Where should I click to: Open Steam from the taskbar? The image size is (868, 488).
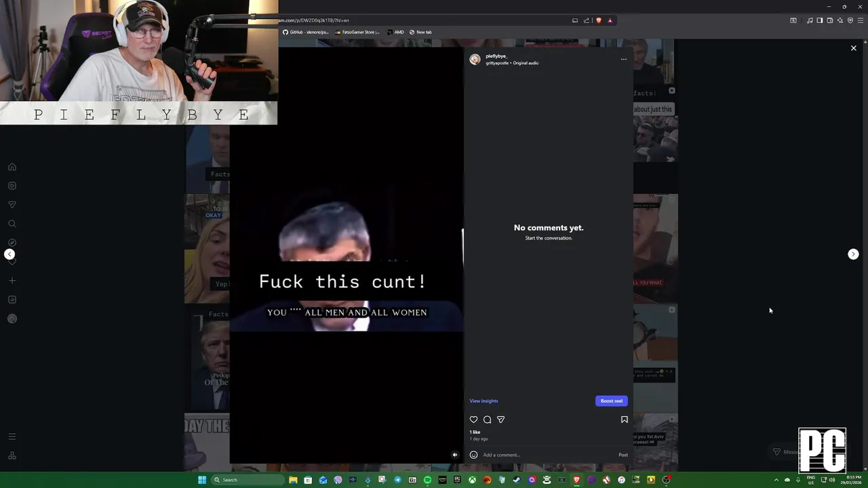pyautogui.click(x=517, y=480)
